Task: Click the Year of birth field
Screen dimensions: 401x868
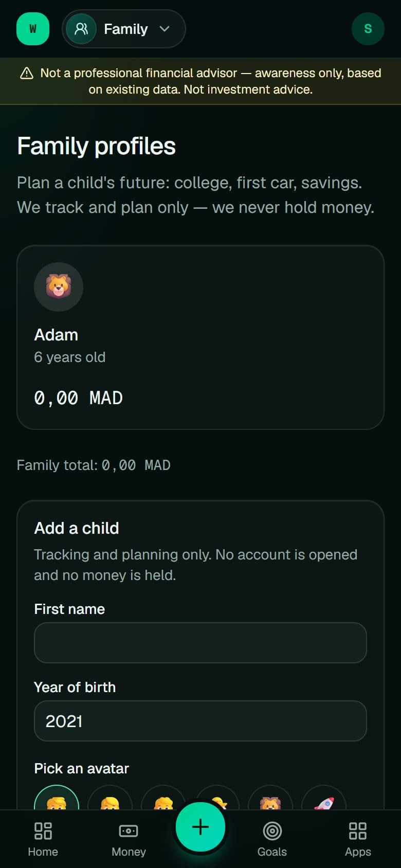Action: coord(200,721)
